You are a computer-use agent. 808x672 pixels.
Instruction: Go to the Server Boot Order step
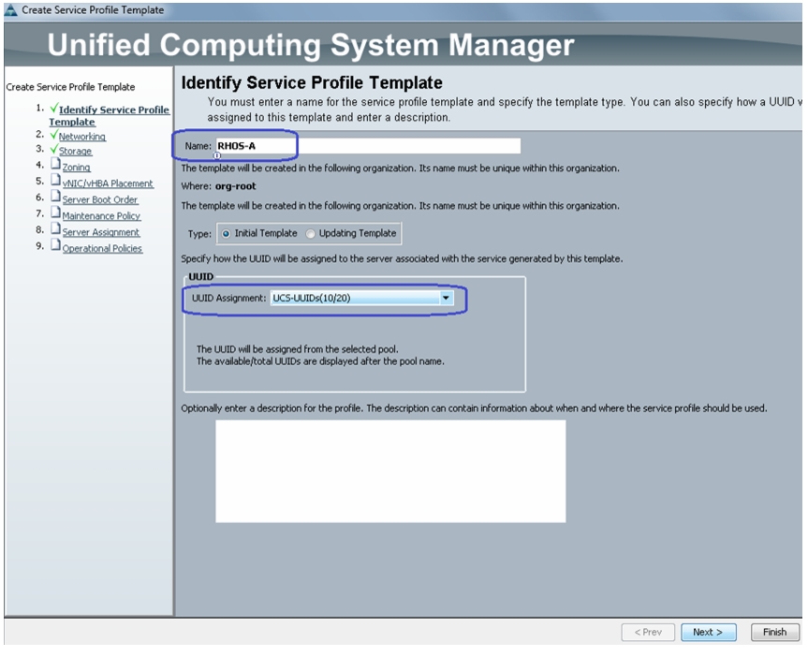[x=100, y=199]
